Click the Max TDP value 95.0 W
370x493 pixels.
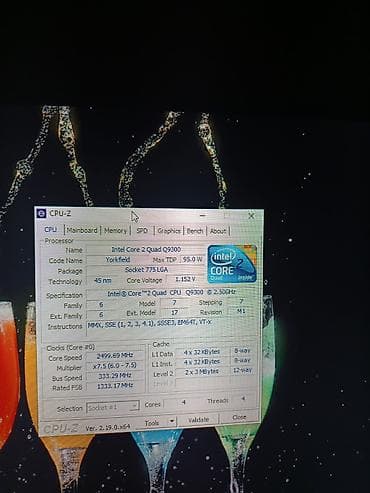tap(192, 259)
